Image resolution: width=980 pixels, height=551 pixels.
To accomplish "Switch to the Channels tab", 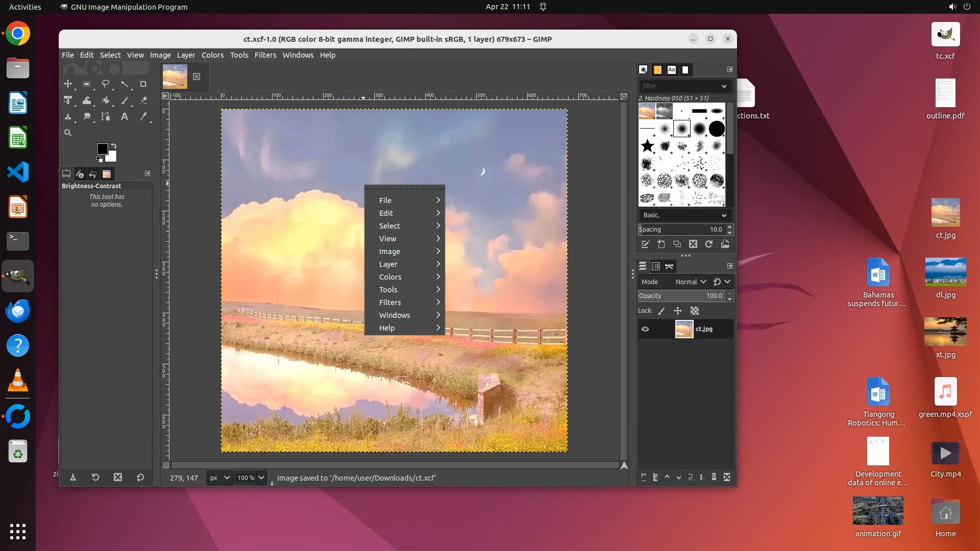I will 656,266.
